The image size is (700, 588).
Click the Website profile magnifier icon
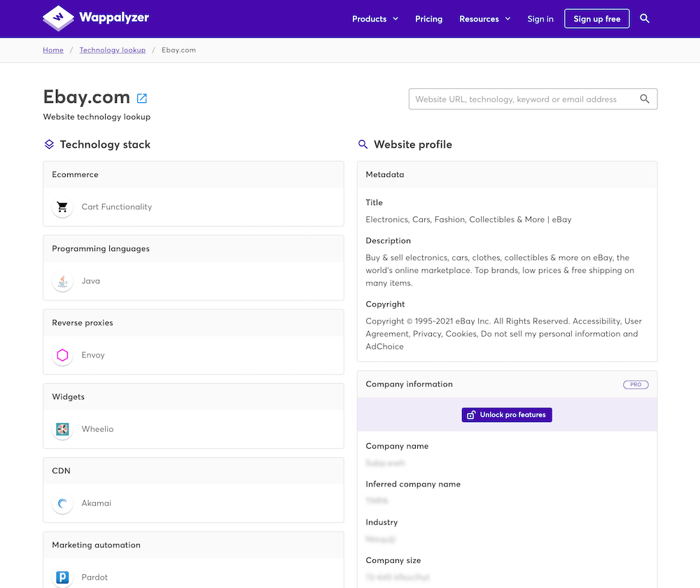[363, 144]
